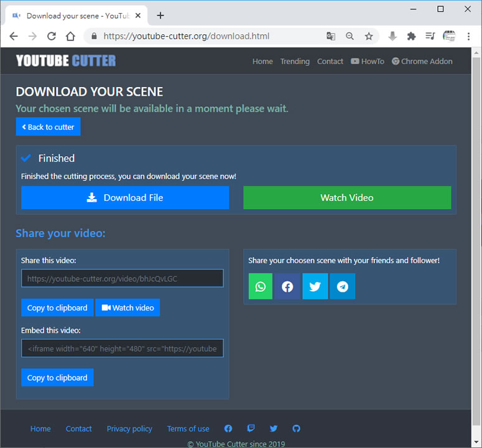Click the share video URL field
Screen dimensions: 482x448
pyautogui.click(x=123, y=278)
